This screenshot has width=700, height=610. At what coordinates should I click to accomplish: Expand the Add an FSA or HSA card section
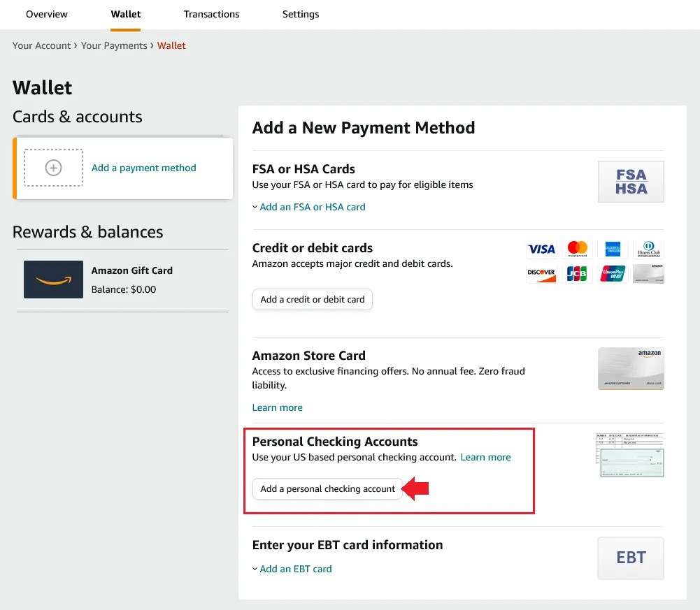tap(309, 207)
